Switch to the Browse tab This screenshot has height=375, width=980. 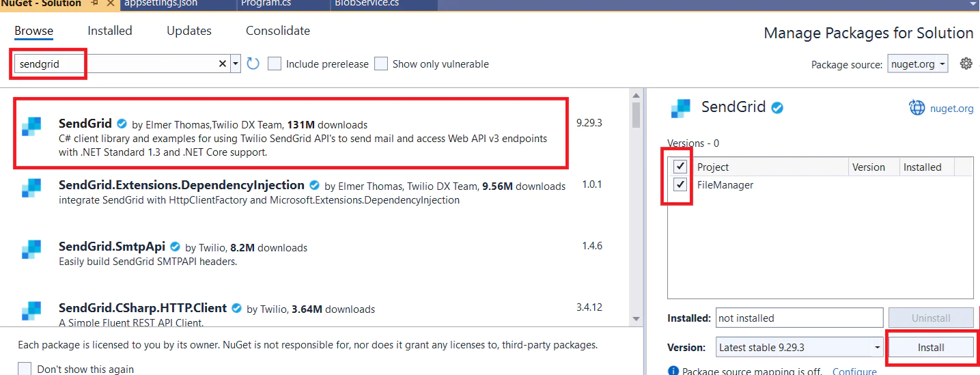point(33,31)
